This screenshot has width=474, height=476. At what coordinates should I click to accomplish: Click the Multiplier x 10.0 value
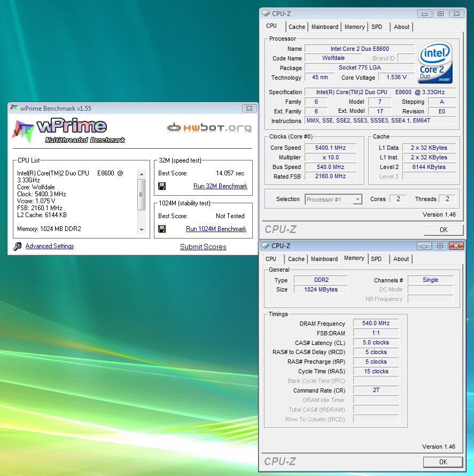tap(331, 157)
